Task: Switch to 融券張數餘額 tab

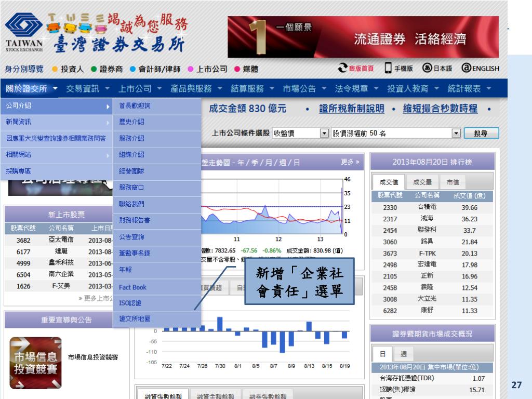Action: (x=268, y=395)
